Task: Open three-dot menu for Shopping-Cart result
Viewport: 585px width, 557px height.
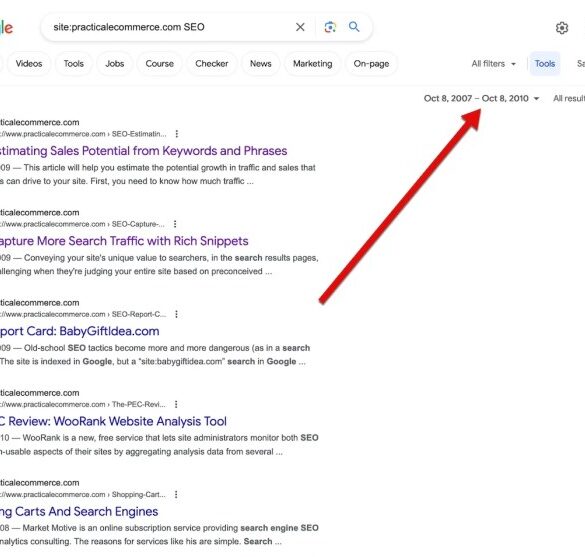Action: point(176,494)
